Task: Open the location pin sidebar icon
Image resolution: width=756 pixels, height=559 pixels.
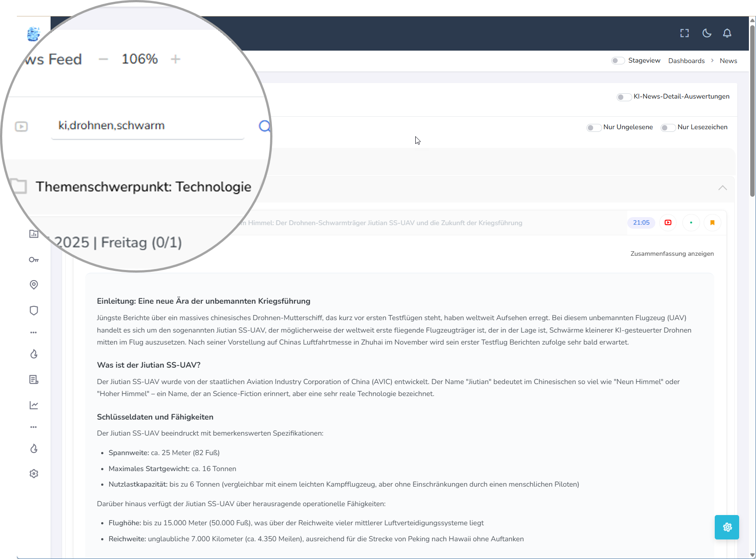Action: pyautogui.click(x=34, y=285)
